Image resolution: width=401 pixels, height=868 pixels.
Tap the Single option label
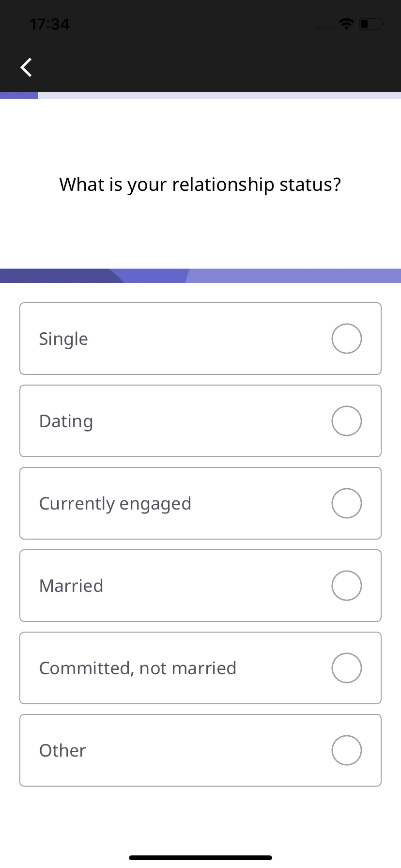(x=63, y=339)
